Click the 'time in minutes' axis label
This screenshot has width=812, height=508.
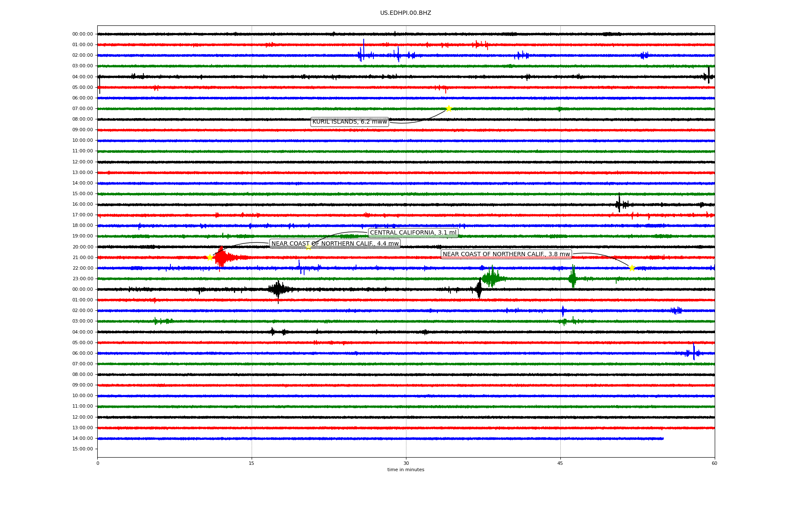pos(405,470)
